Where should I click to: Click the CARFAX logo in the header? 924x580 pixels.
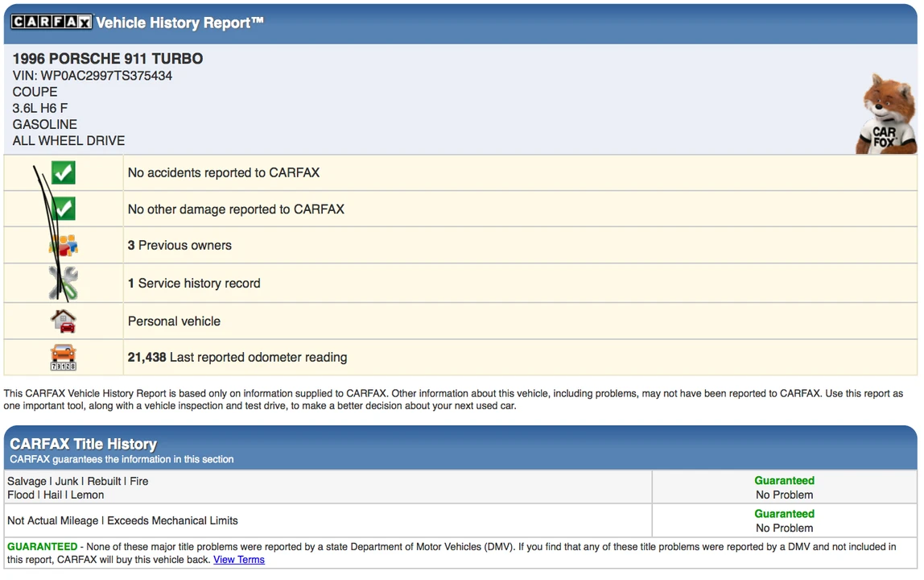click(52, 22)
